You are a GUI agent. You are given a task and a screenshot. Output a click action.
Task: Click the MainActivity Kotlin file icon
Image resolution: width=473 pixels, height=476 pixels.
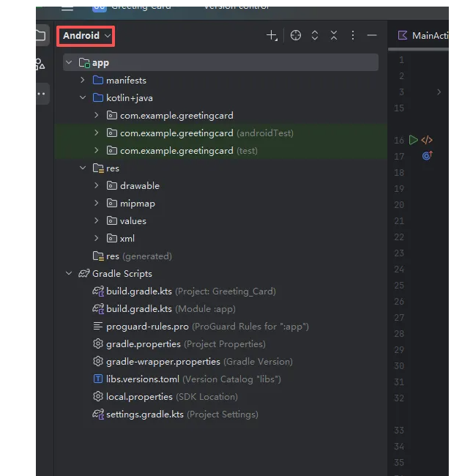pos(403,36)
